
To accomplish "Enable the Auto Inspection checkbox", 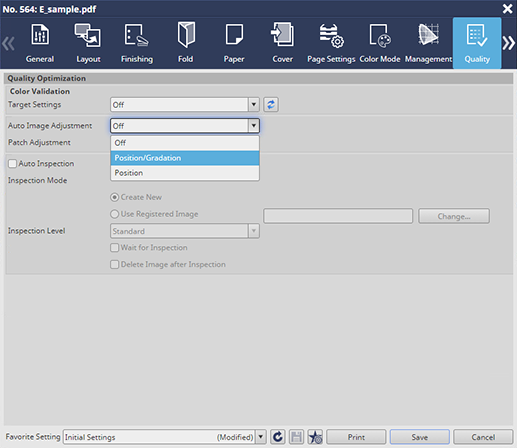I will point(12,163).
